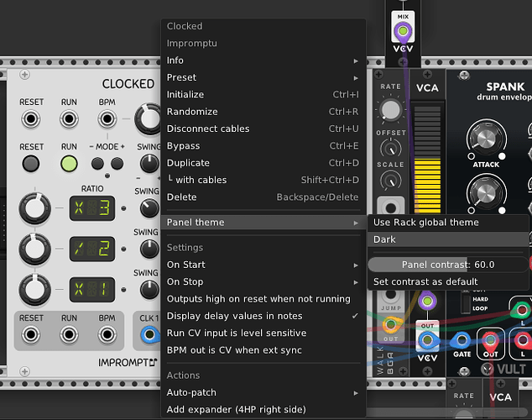532x420 pixels.
Task: Click the green L jack on SPANK
Action: tap(521, 310)
